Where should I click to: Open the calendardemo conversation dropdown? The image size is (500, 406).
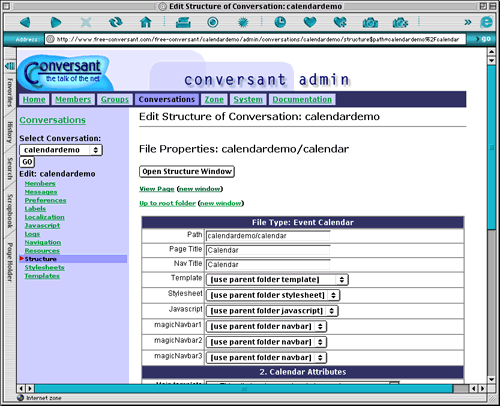[x=61, y=150]
